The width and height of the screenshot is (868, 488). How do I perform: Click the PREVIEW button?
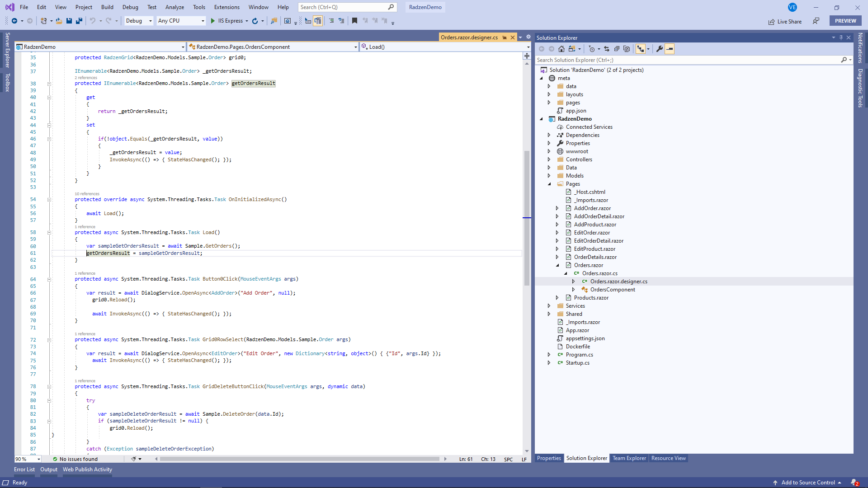pos(845,21)
